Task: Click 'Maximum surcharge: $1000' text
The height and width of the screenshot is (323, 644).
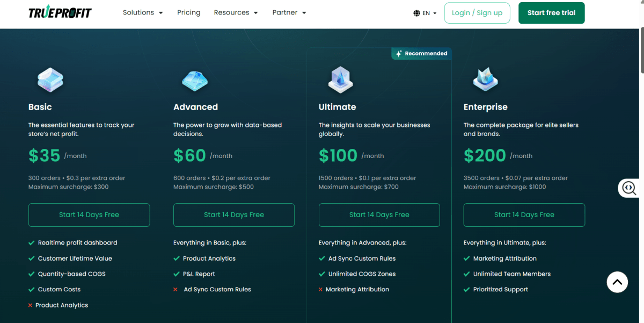Action: (505, 187)
